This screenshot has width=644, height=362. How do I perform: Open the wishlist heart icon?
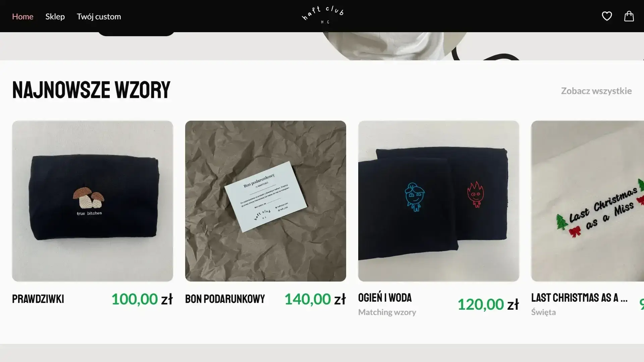(x=607, y=16)
